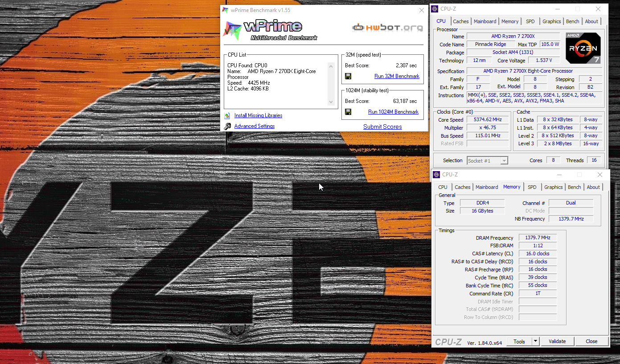Click the Close button in lower CPU-Z

(x=591, y=341)
